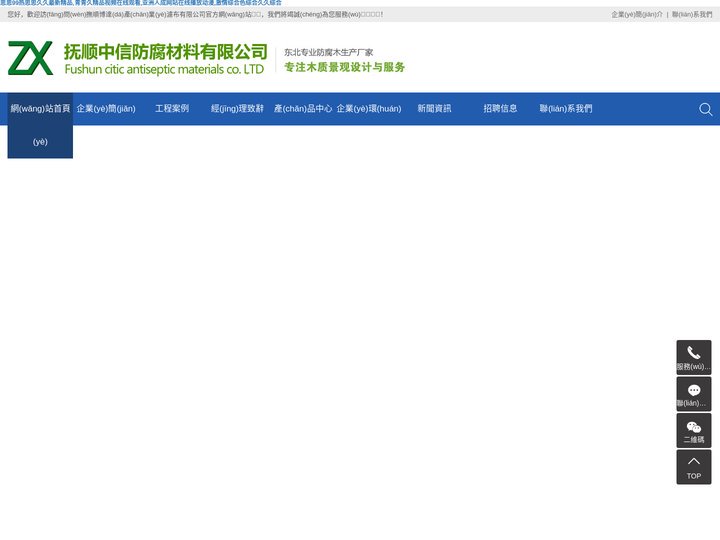
Task: Click the green ZX company logo
Action: pyautogui.click(x=30, y=58)
